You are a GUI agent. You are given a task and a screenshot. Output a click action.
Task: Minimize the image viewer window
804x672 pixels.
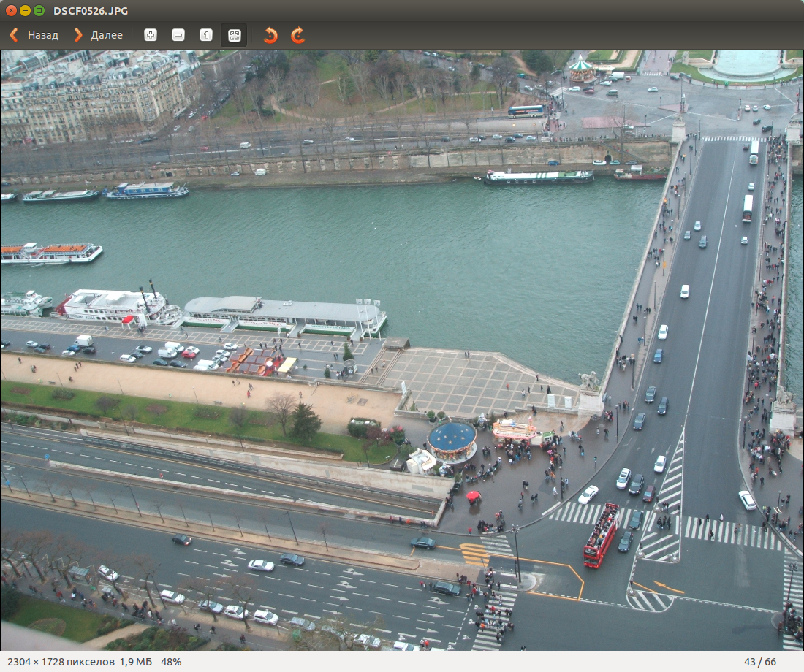(x=25, y=10)
